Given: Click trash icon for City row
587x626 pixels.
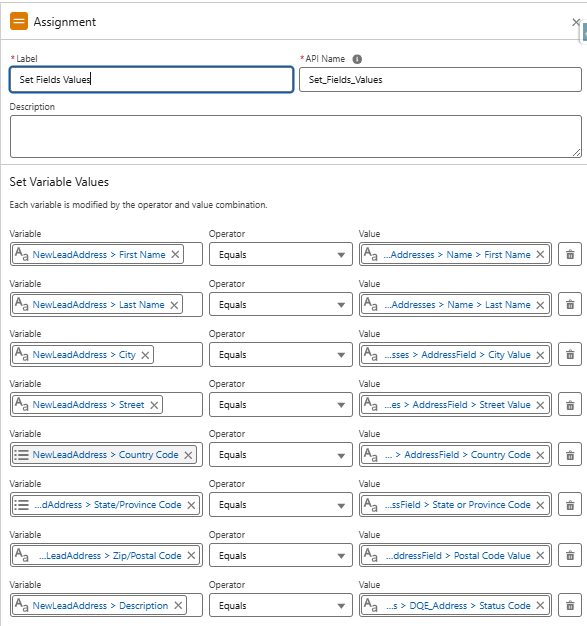Looking at the screenshot, I should point(570,355).
